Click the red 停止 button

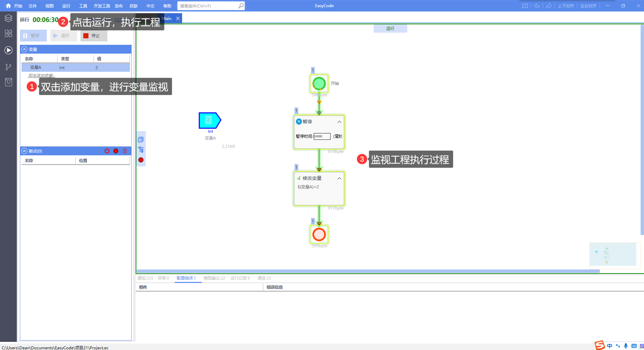(94, 35)
